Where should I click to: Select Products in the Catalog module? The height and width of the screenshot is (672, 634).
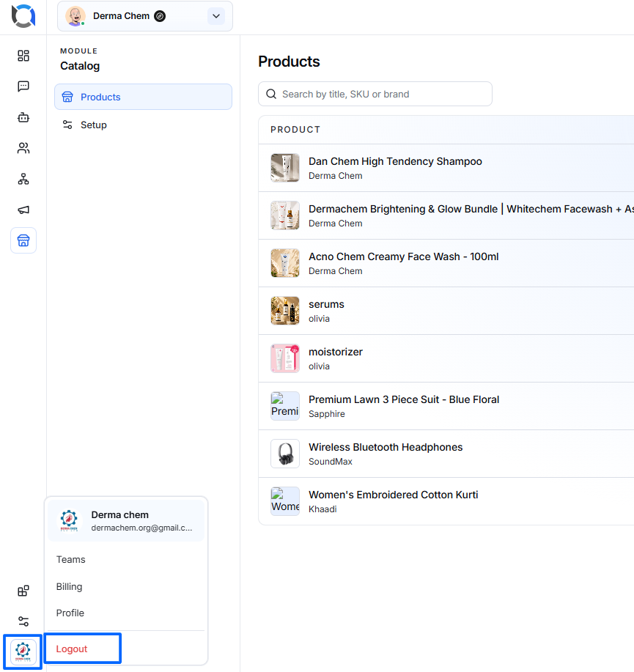point(143,97)
